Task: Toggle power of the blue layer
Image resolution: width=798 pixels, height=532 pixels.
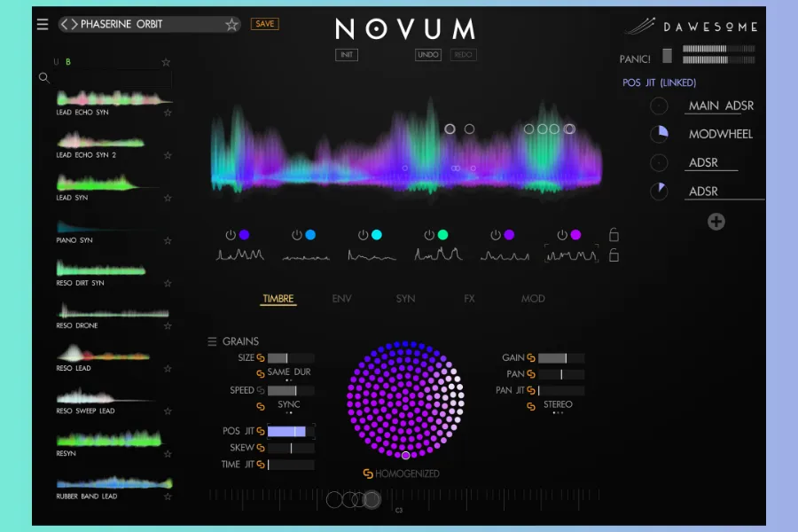Action: click(x=297, y=235)
